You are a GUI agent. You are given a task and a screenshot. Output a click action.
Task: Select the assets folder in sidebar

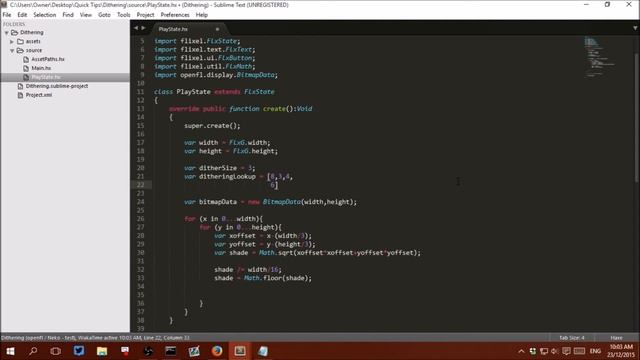coord(33,41)
